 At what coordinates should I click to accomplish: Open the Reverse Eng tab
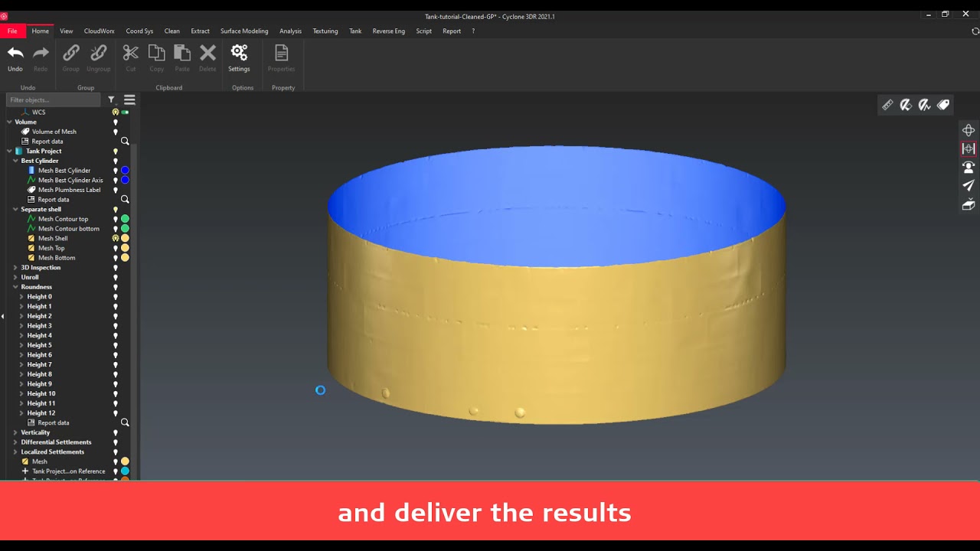point(388,31)
